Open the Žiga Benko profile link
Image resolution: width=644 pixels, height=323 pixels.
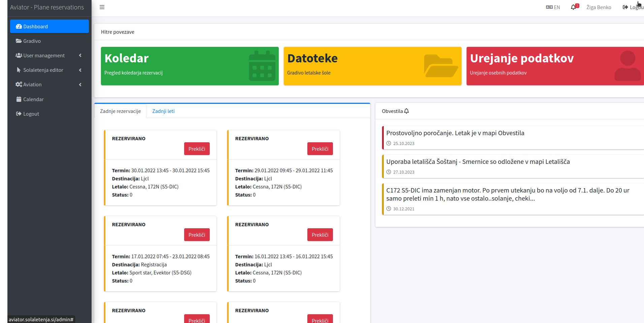pos(599,7)
